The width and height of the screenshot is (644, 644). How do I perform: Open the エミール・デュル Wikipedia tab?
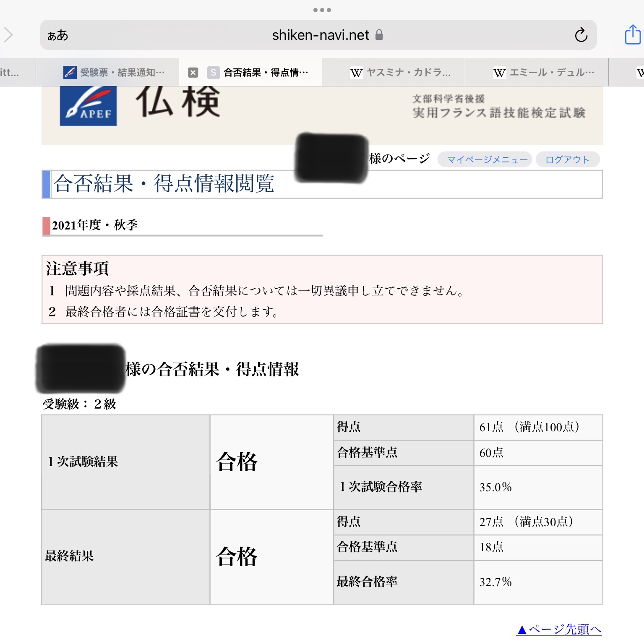click(537, 73)
